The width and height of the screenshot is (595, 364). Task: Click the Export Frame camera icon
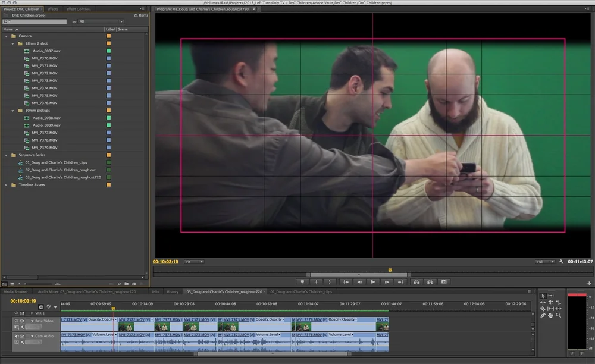point(444,282)
